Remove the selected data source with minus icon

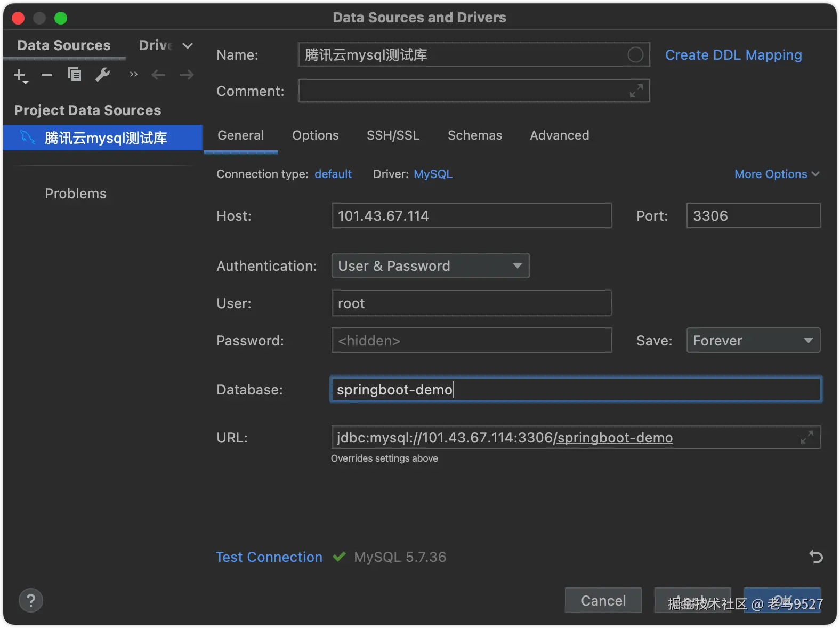coord(47,75)
